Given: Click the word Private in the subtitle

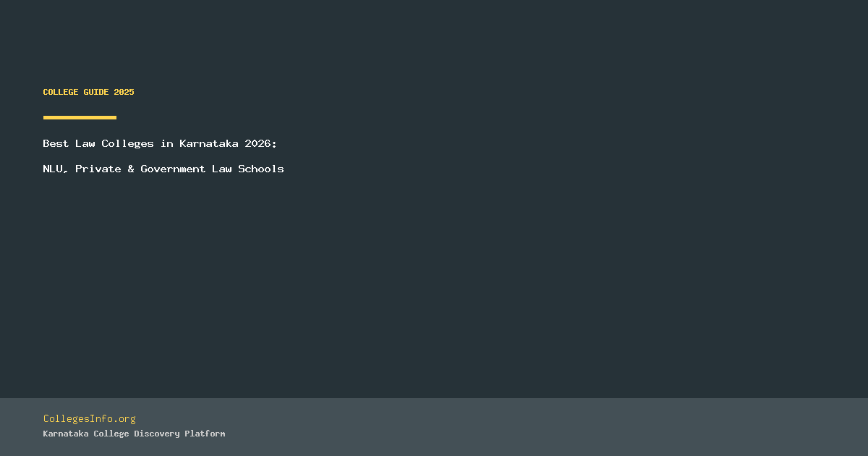Looking at the screenshot, I should (x=98, y=169).
